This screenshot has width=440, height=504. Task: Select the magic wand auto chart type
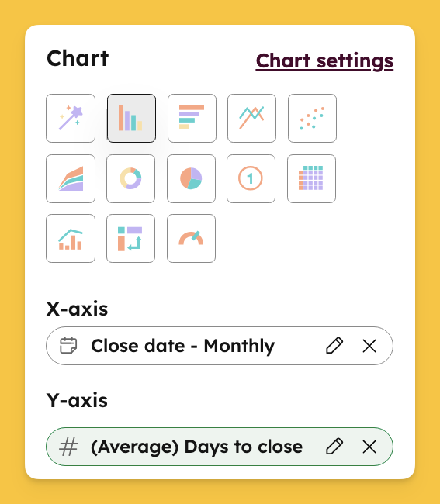pos(71,119)
